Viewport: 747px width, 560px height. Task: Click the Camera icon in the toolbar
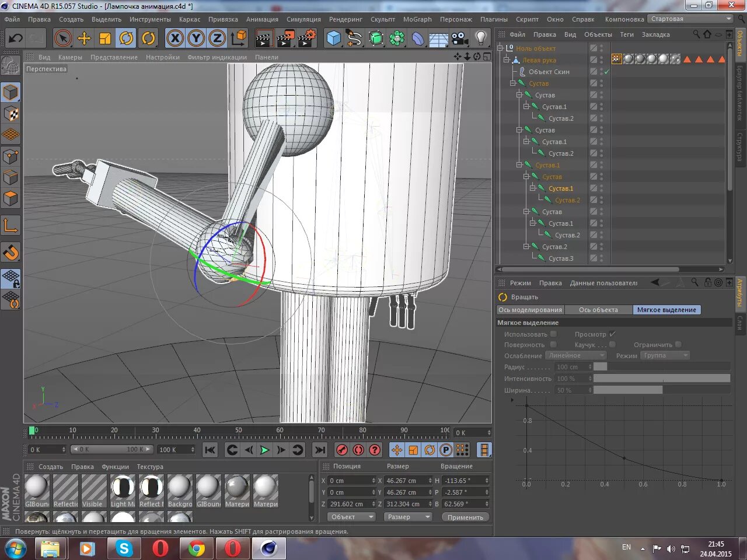(x=459, y=38)
